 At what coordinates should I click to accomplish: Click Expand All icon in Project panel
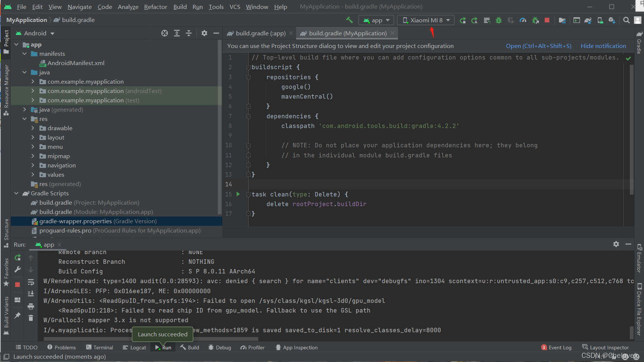[177, 33]
